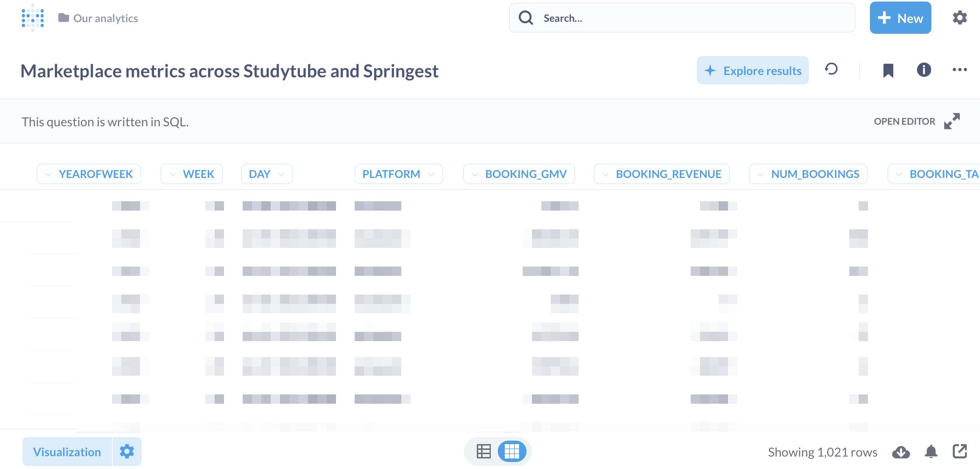The image size is (980, 469).
Task: Click Explore results button
Action: 752,70
